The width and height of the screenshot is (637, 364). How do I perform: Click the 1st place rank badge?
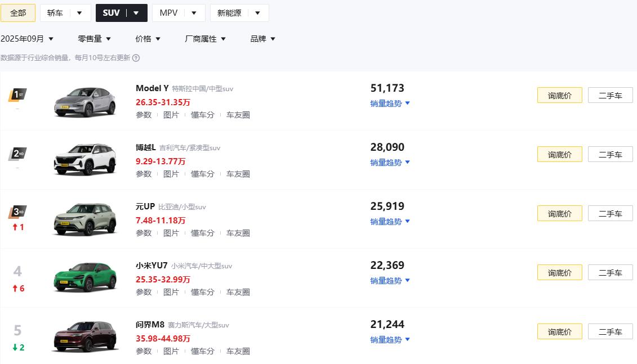point(17,94)
